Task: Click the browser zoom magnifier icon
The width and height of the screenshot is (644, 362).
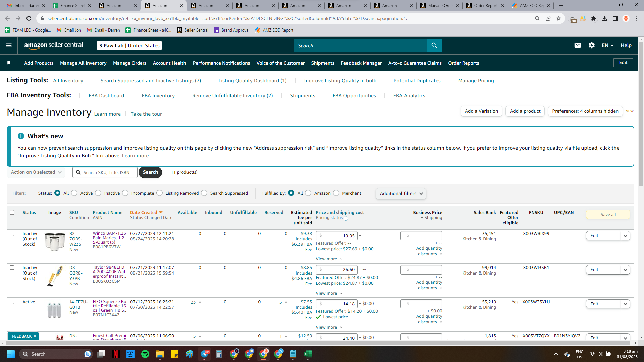Action: (x=537, y=18)
